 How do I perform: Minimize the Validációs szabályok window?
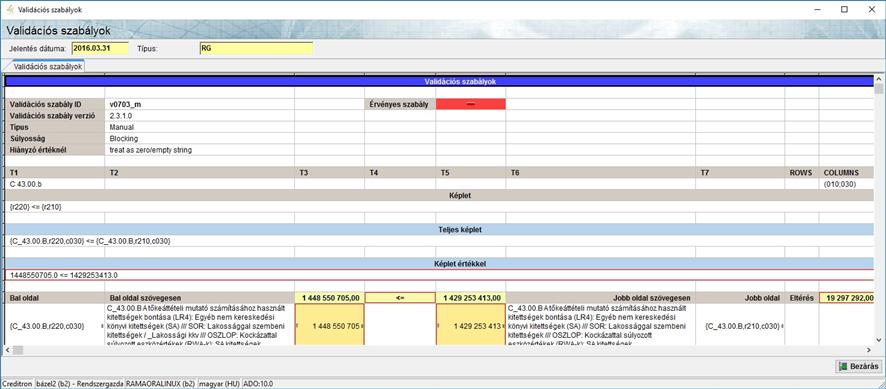[818, 9]
